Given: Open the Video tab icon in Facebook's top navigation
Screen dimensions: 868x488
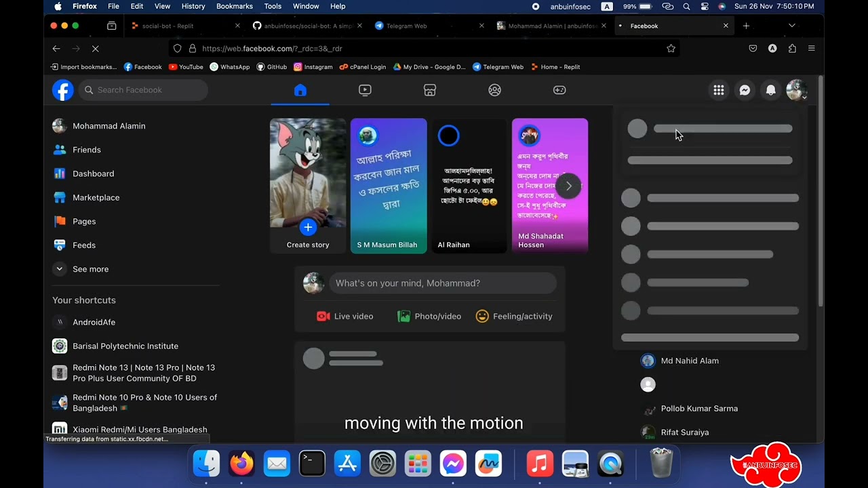Looking at the screenshot, I should [x=365, y=90].
